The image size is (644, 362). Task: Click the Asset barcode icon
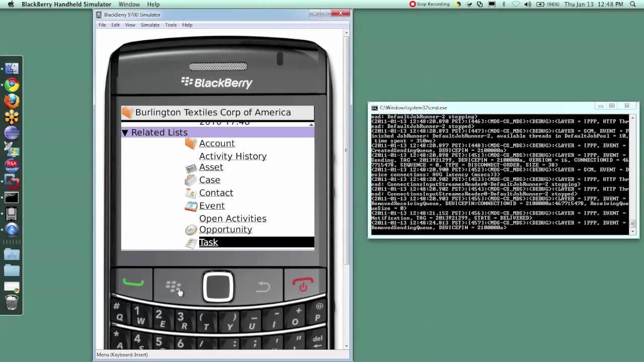(x=191, y=168)
